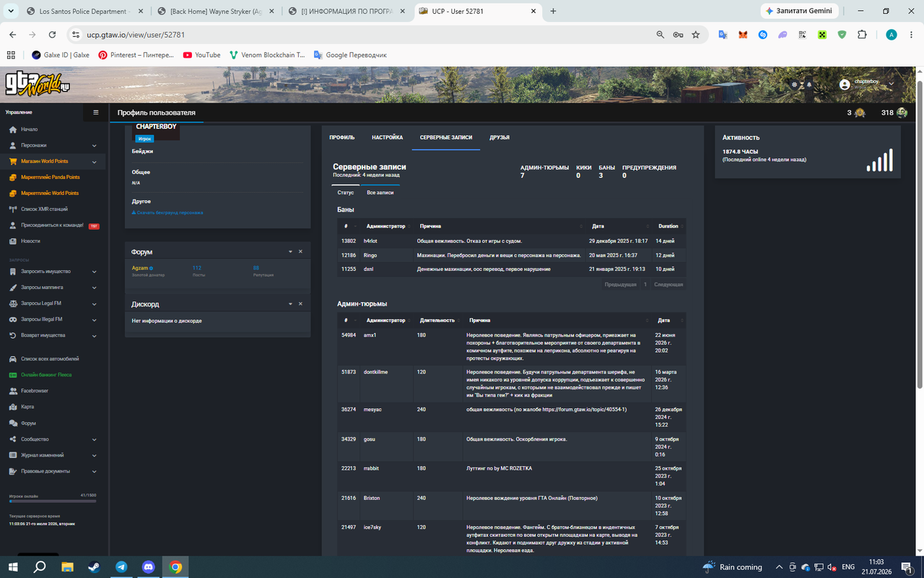Open the Agzam forum profile link

139,268
